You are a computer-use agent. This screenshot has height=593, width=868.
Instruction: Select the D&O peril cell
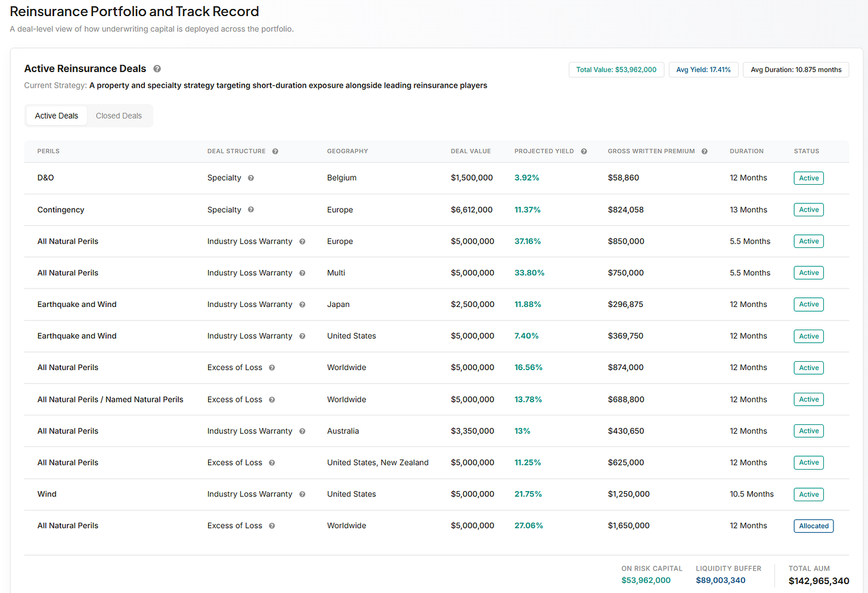46,178
